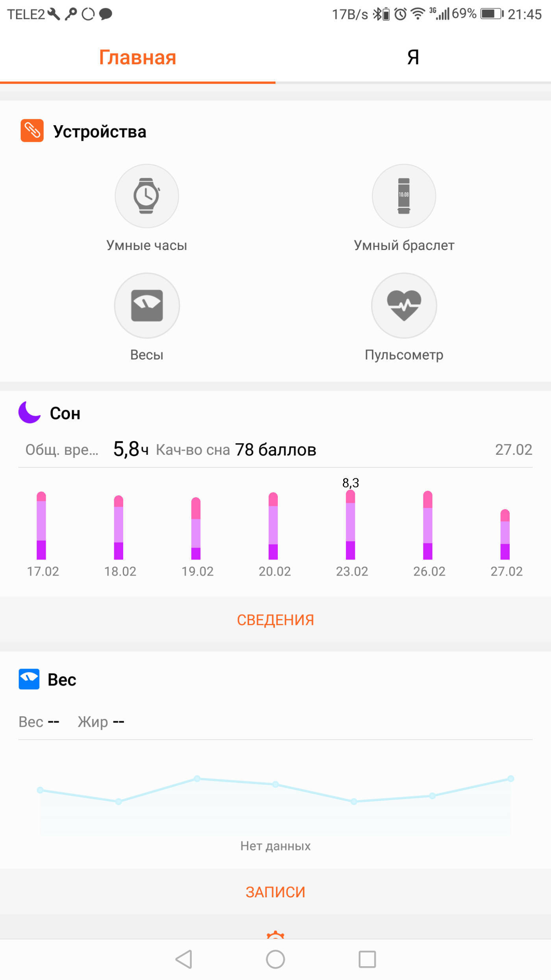This screenshot has height=980, width=551.
Task: Switch to the Я tab
Action: coord(412,57)
